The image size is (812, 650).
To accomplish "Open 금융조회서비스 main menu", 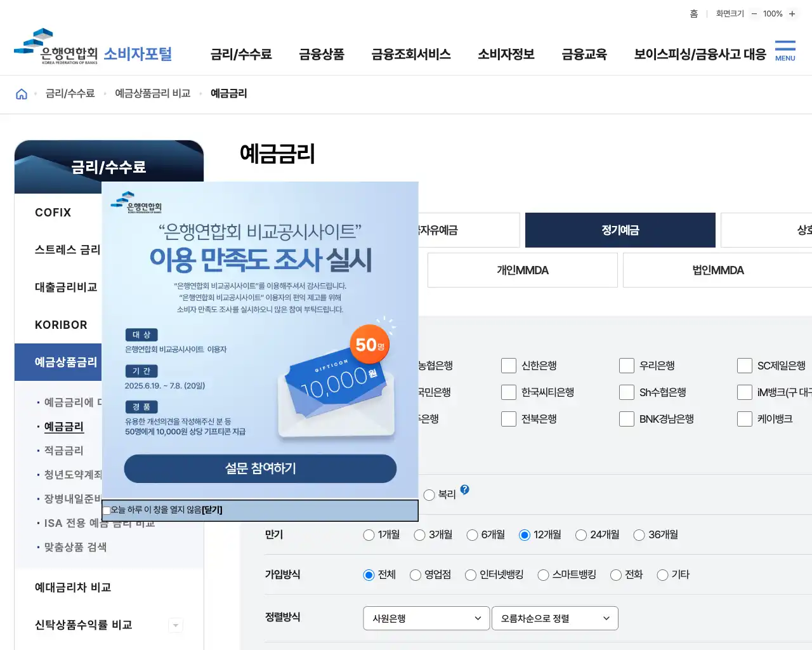I will [411, 55].
